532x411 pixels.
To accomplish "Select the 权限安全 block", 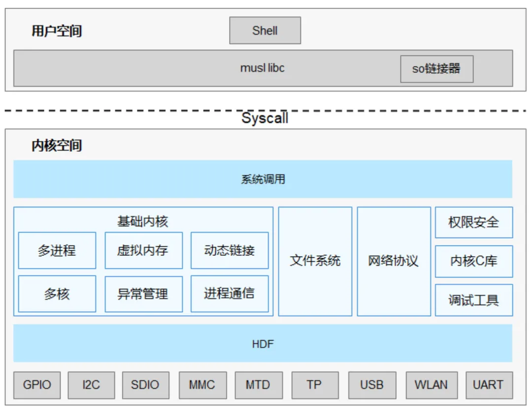I will (473, 223).
